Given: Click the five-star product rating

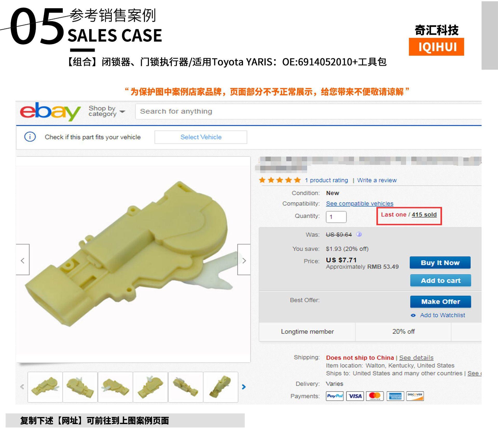Looking at the screenshot, I should (x=280, y=180).
